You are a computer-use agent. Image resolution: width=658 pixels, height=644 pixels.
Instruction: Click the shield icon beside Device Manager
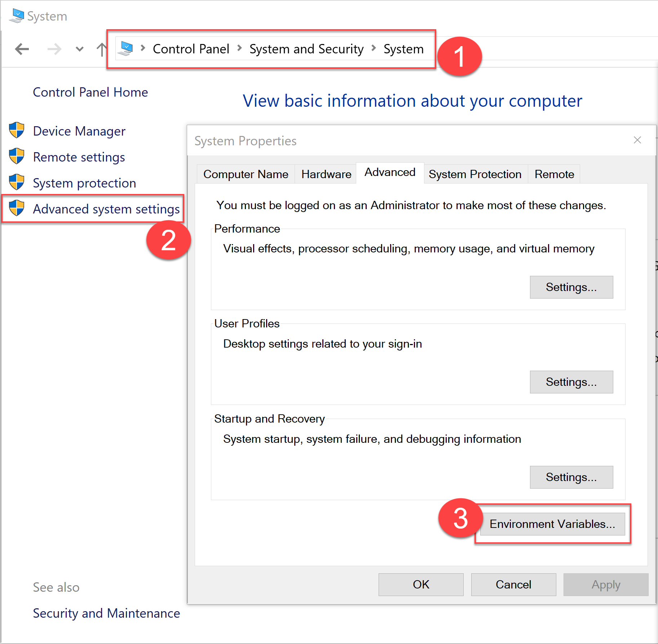pos(17,130)
